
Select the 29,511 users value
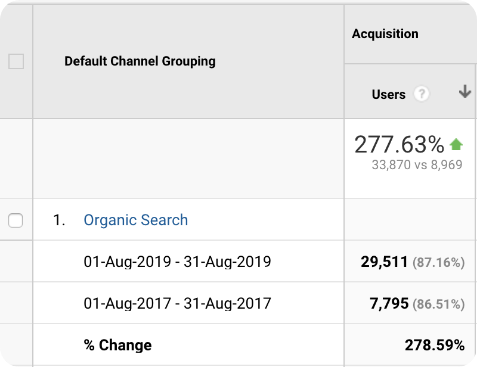coord(384,262)
